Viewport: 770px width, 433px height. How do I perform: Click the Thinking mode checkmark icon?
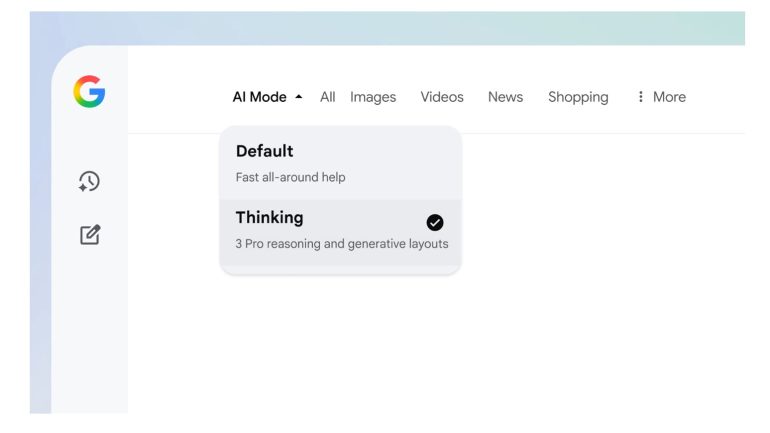coord(435,223)
